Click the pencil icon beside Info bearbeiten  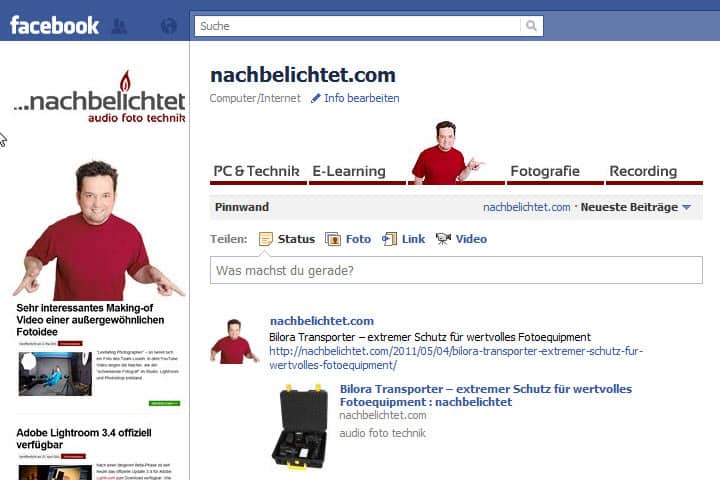click(315, 98)
